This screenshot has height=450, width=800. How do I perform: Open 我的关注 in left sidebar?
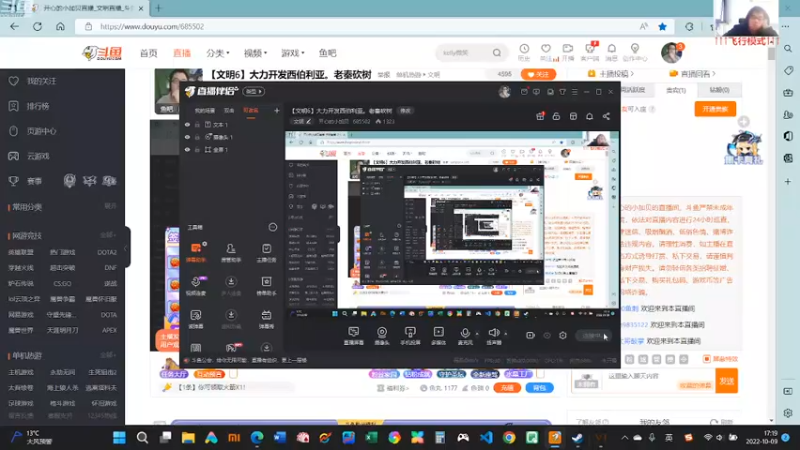pyautogui.click(x=41, y=81)
